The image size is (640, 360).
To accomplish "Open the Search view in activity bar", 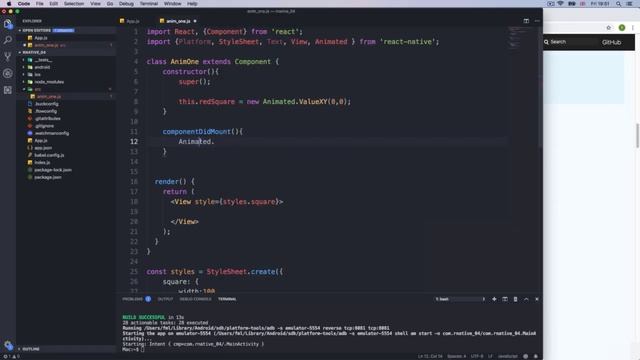I will click(8, 40).
